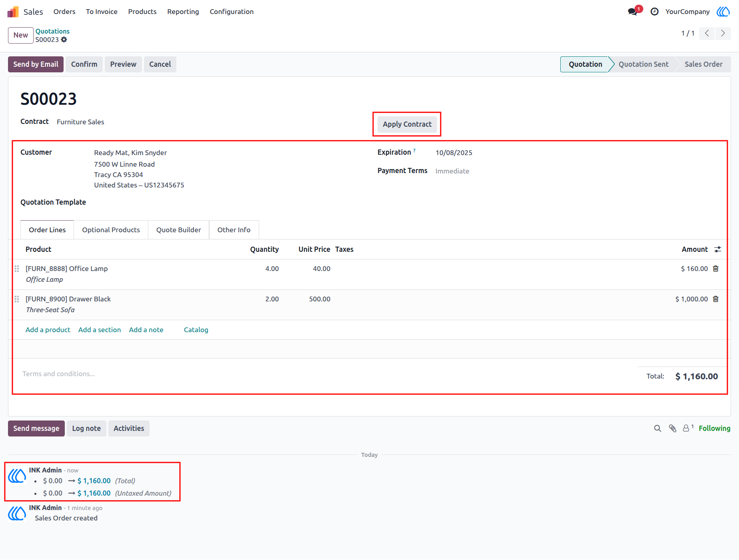Click Add a section link

coord(100,330)
